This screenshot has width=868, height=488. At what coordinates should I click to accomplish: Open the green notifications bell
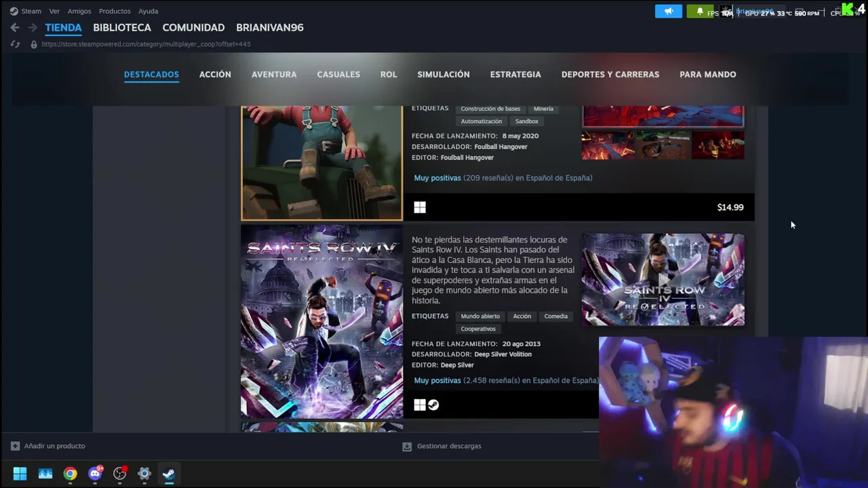700,12
